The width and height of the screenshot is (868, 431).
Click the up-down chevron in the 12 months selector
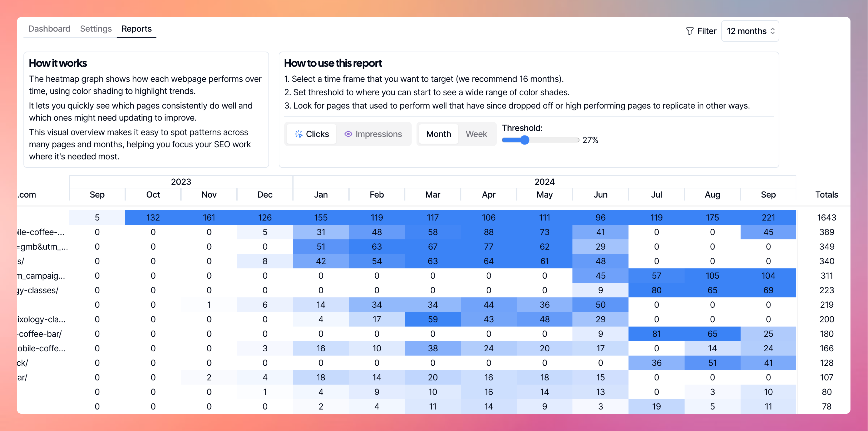pyautogui.click(x=773, y=31)
